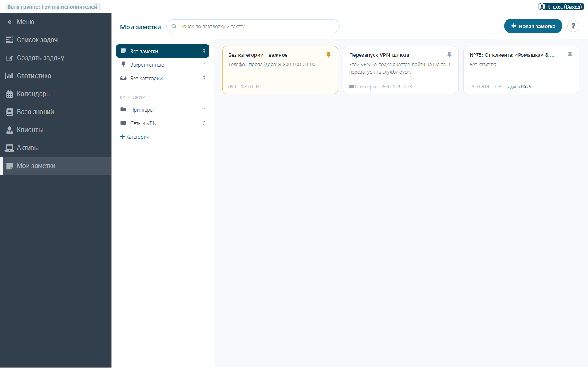Screen dimensions: 588x368
Task: Show Закреплённые notes
Action: click(163, 65)
